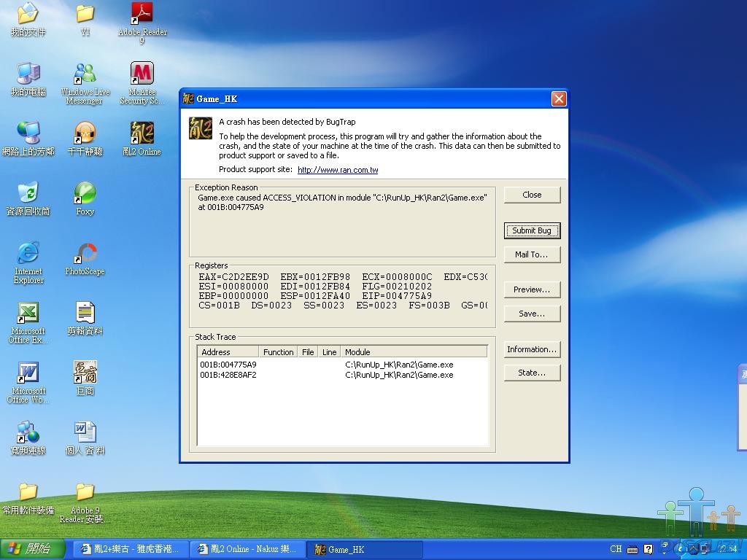The width and height of the screenshot is (747, 560).
Task: Close the BugTrap dialog with Close button
Action: click(x=532, y=195)
